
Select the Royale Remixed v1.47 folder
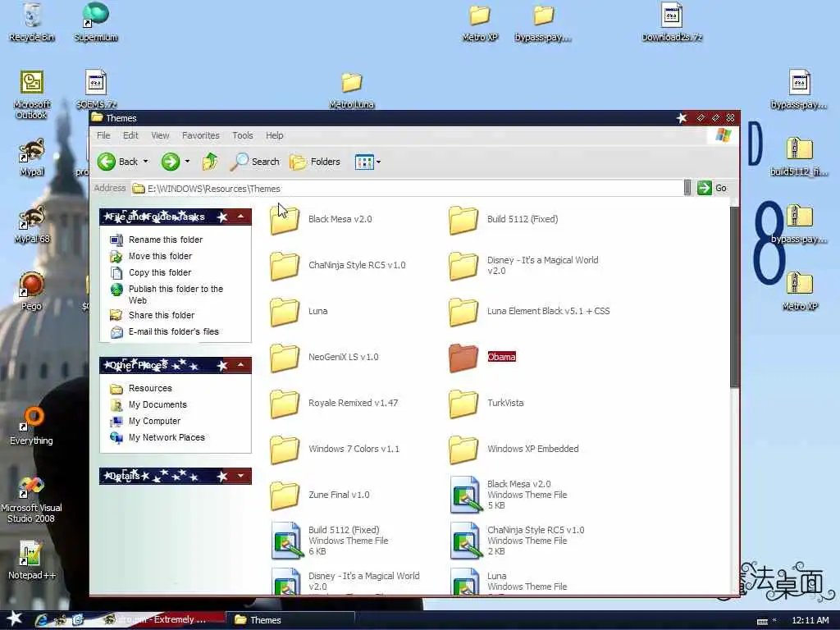pos(335,404)
